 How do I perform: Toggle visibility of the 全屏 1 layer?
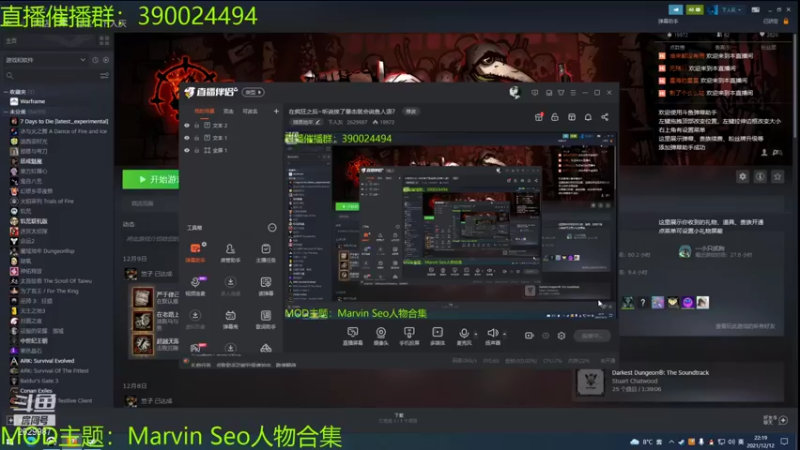(x=187, y=151)
